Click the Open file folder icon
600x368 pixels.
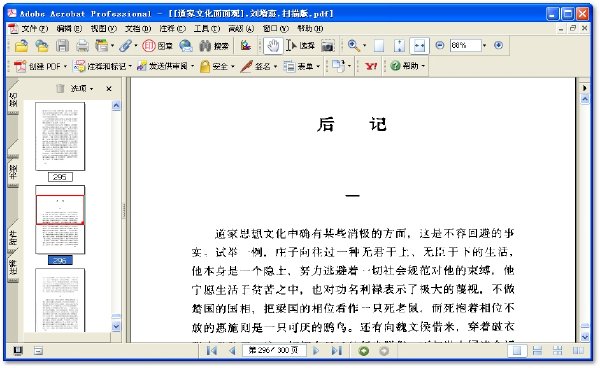pos(21,46)
